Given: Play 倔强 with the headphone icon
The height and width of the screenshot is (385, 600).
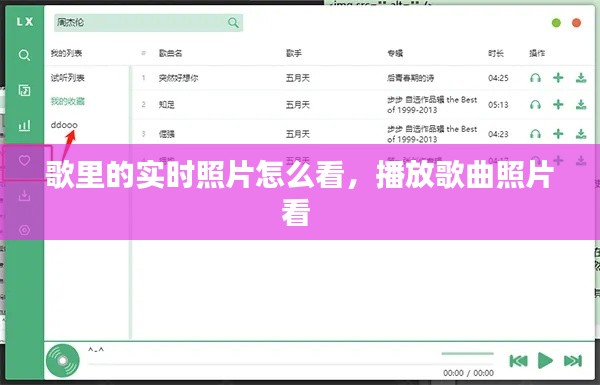Looking at the screenshot, I should 535,134.
